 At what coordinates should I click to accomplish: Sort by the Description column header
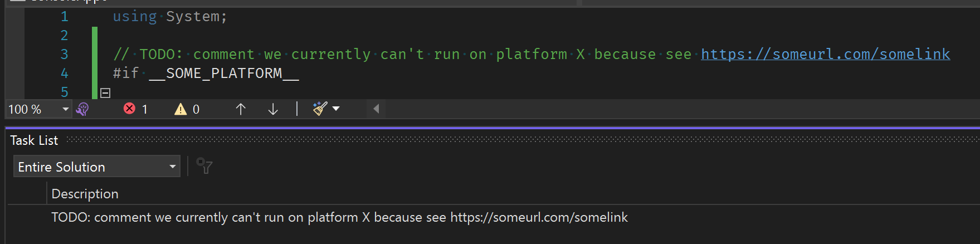[85, 194]
